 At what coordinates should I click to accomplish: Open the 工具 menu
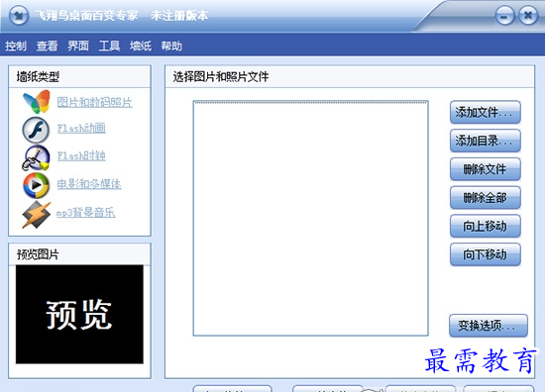click(109, 46)
